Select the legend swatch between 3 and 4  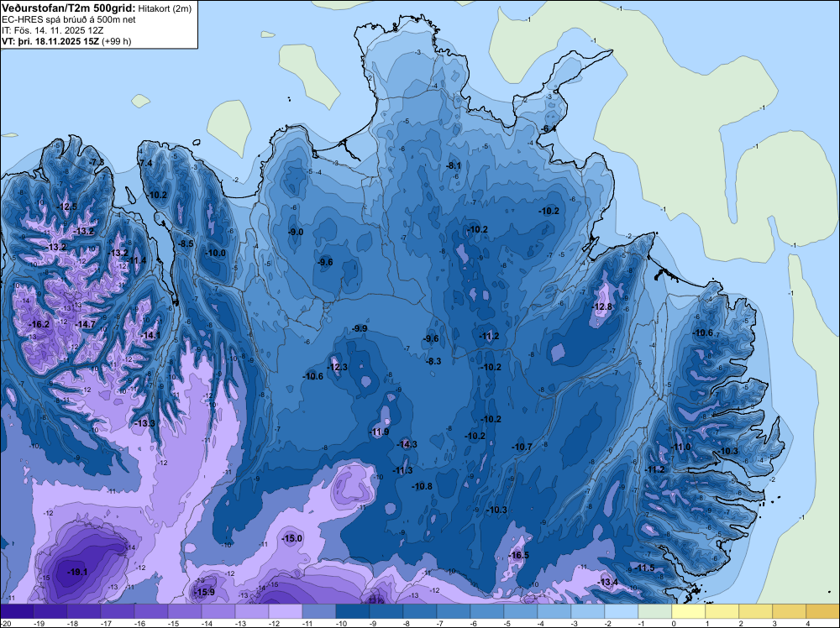click(790, 611)
